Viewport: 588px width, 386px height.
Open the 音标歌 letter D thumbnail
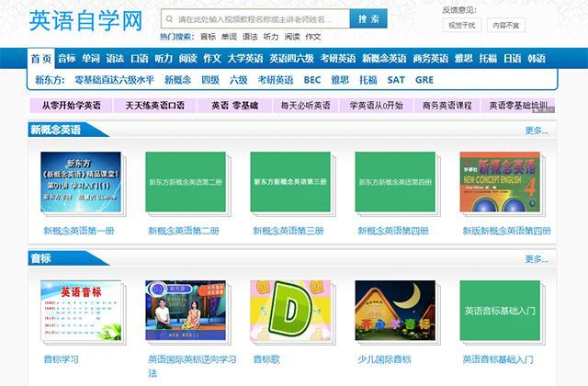click(x=289, y=311)
